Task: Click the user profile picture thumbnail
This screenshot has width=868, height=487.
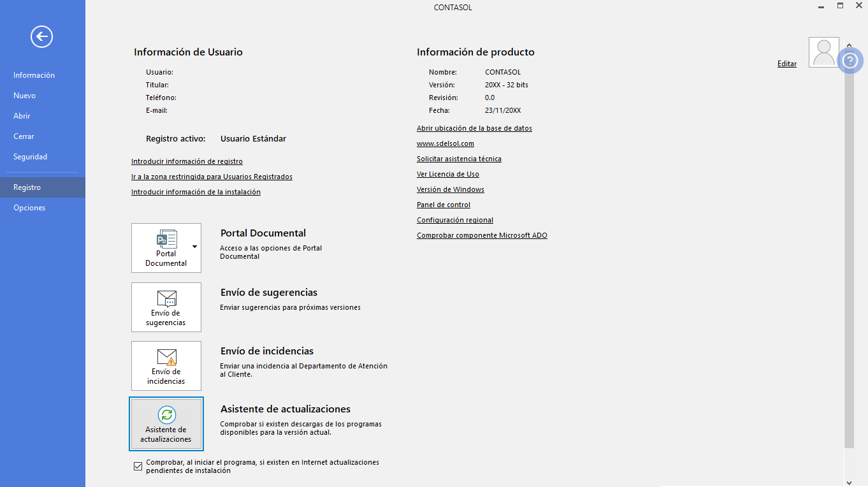Action: click(824, 52)
